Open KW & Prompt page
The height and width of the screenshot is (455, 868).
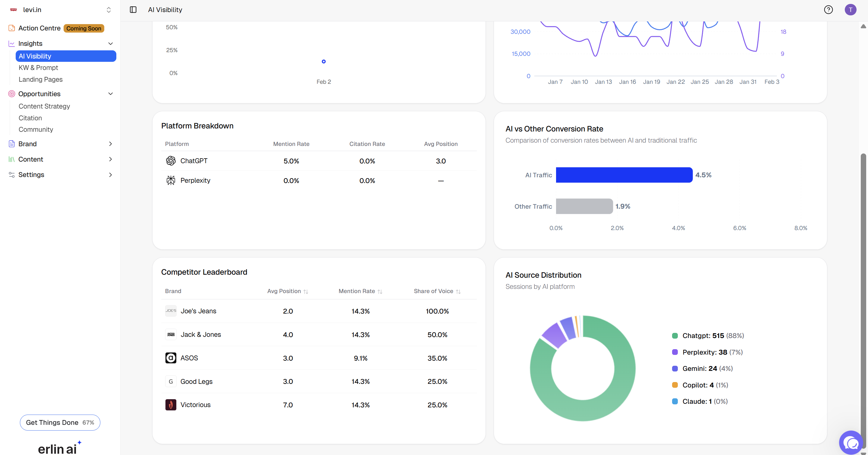[x=38, y=68]
